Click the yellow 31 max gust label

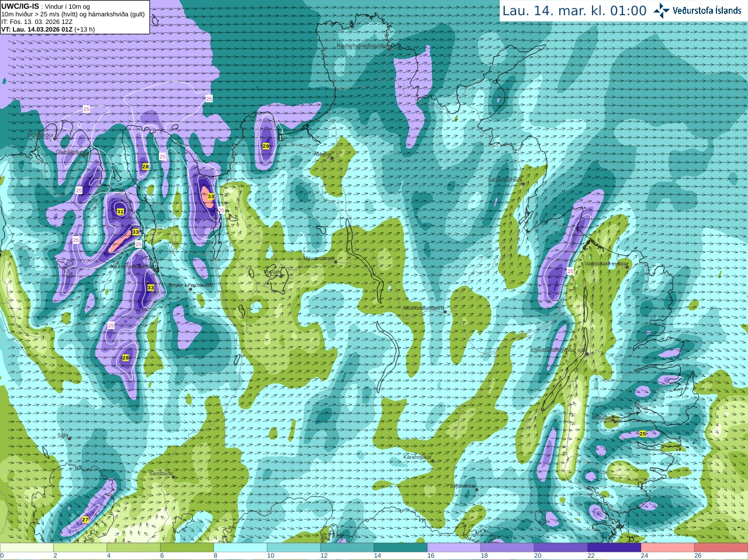(120, 212)
